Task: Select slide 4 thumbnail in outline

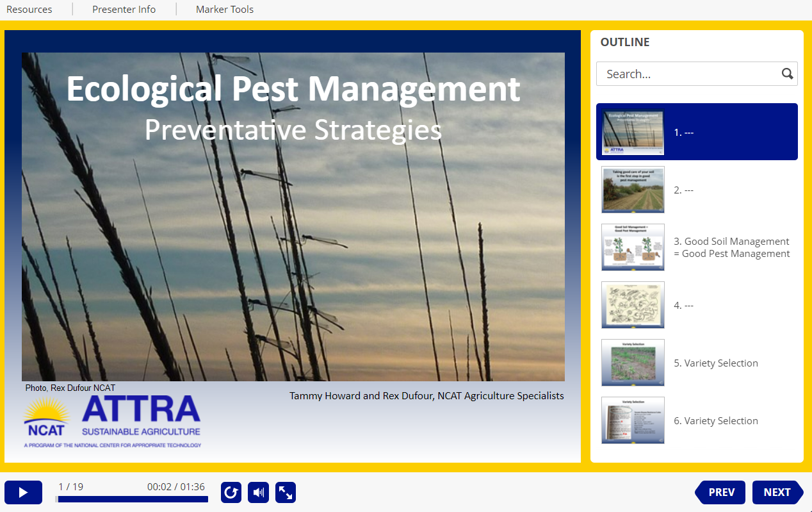Action: click(633, 305)
